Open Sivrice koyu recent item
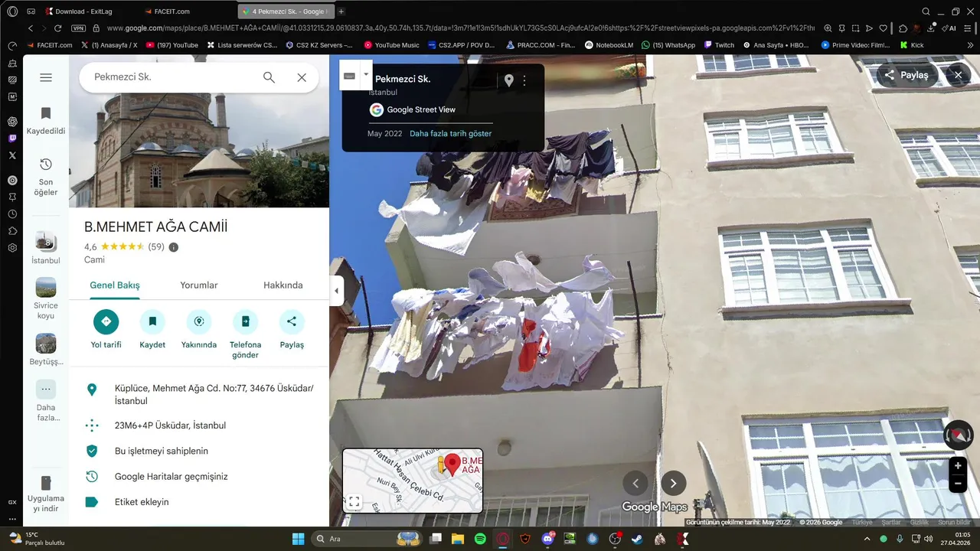The width and height of the screenshot is (980, 551). tap(46, 298)
